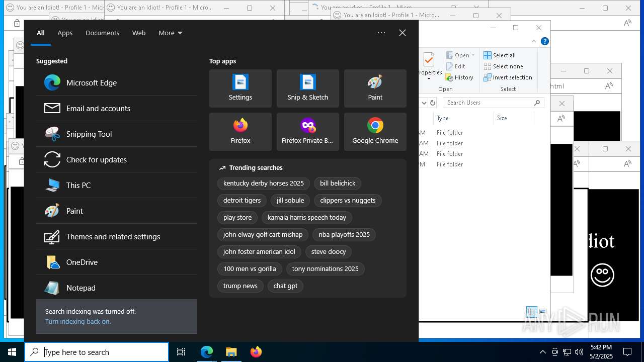644x362 pixels.
Task: Open Paint tile in Top apps
Action: (x=375, y=88)
